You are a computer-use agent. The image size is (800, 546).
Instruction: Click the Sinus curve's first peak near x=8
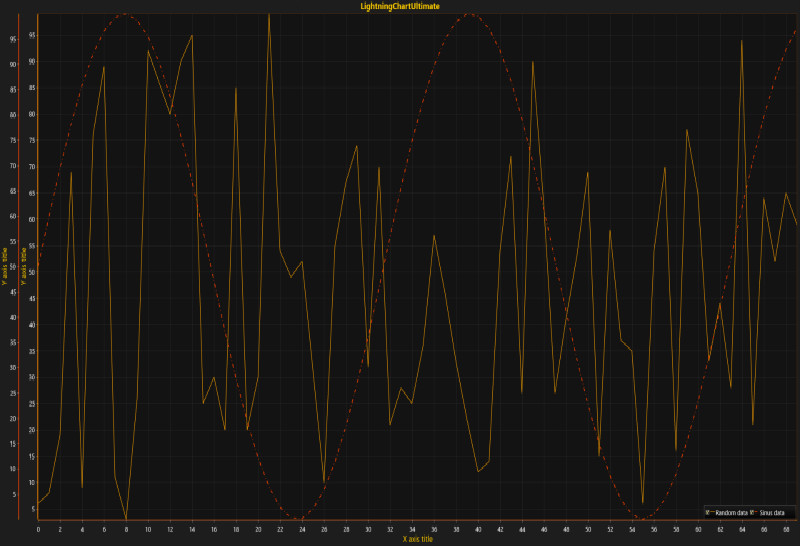tap(125, 14)
